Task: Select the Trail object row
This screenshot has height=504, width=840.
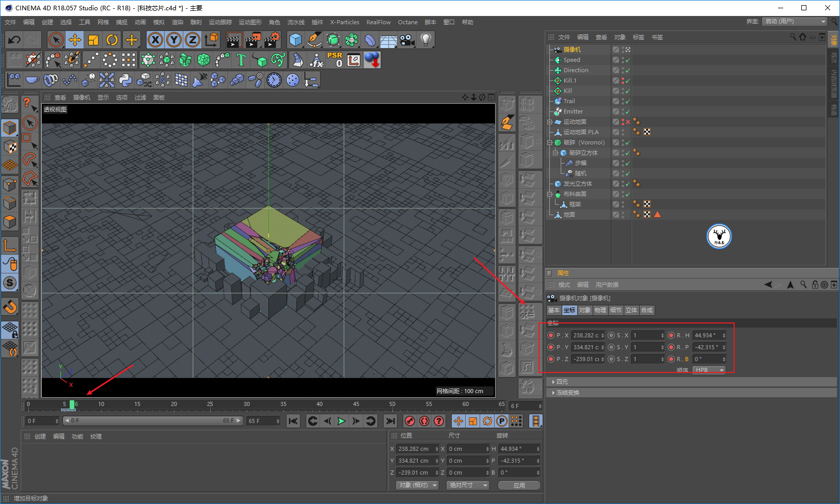Action: (x=569, y=101)
